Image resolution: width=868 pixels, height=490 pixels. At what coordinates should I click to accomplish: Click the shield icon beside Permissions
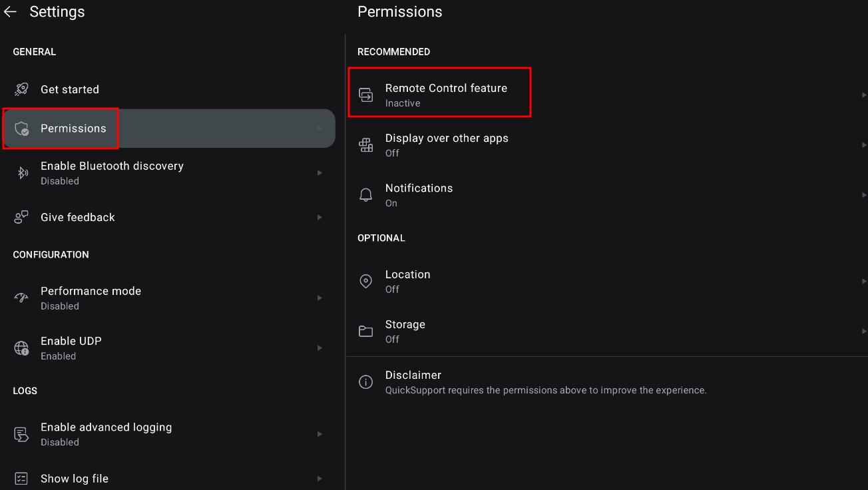pos(22,128)
